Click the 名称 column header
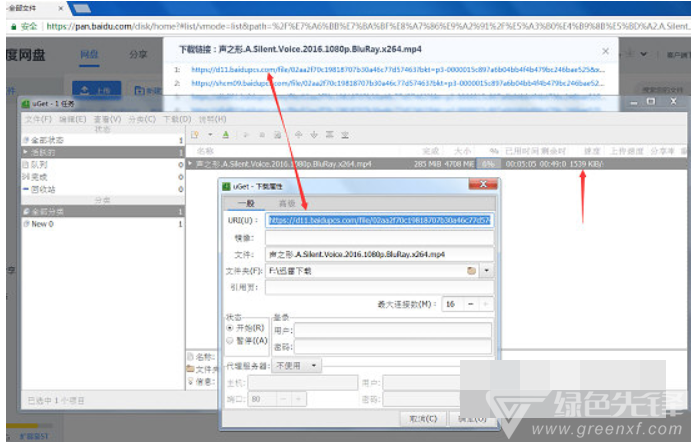Image resolution: width=693 pixels, height=443 pixels. pos(205,151)
